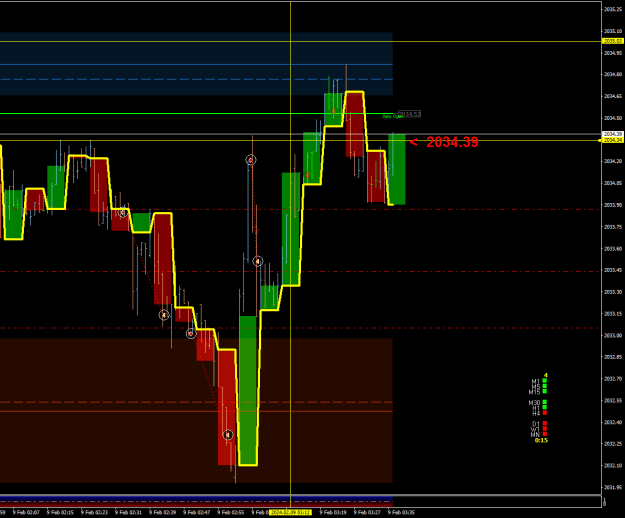Screen dimensions: 625x518
Task: Click the 2033.90 price axis label
Action: pyautogui.click(x=613, y=205)
